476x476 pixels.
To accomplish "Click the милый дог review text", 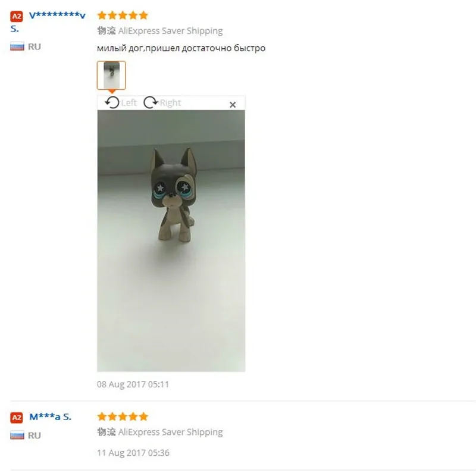I will pyautogui.click(x=181, y=48).
